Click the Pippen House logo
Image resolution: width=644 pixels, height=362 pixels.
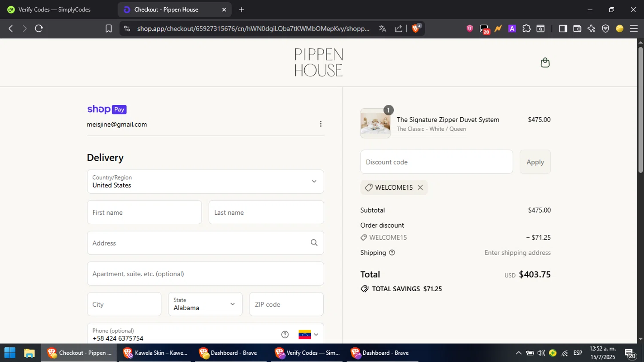[x=319, y=62]
